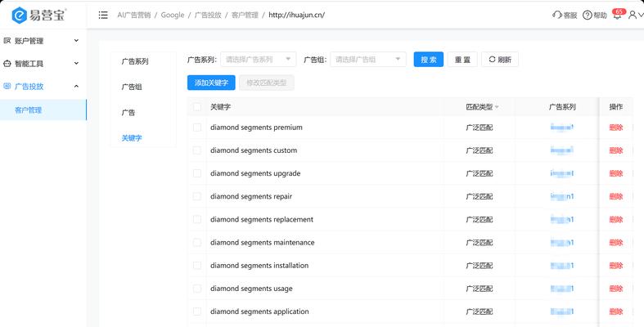The height and width of the screenshot is (327, 644).
Task: Click 客户管理 in the breadcrumb
Action: tap(245, 16)
